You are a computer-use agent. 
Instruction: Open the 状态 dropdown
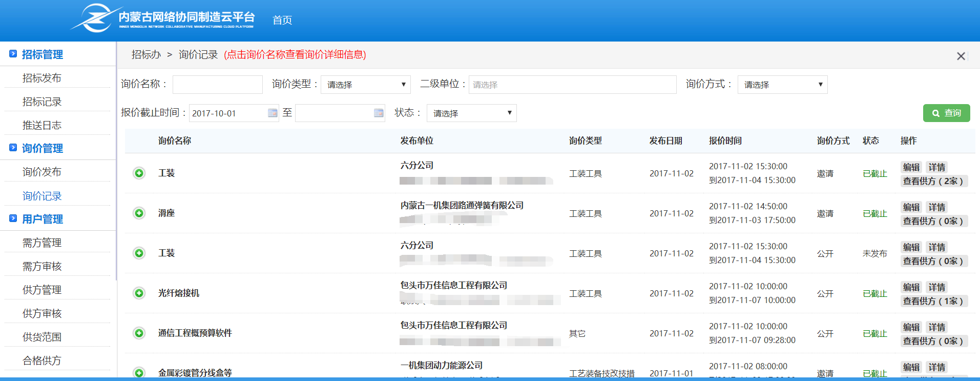click(471, 113)
